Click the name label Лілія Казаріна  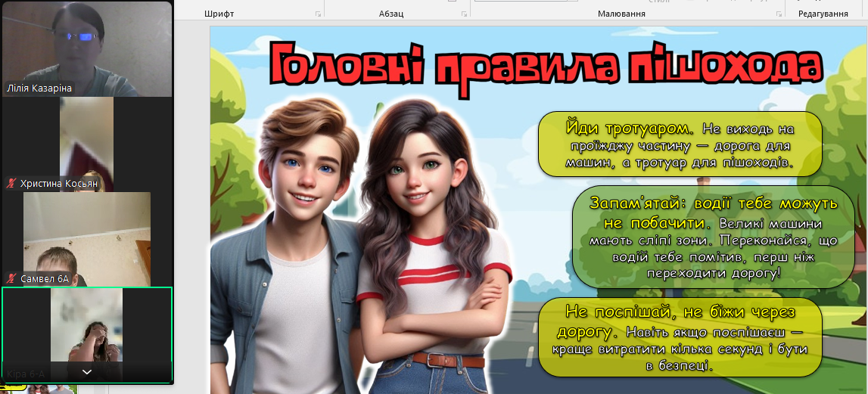(x=39, y=88)
